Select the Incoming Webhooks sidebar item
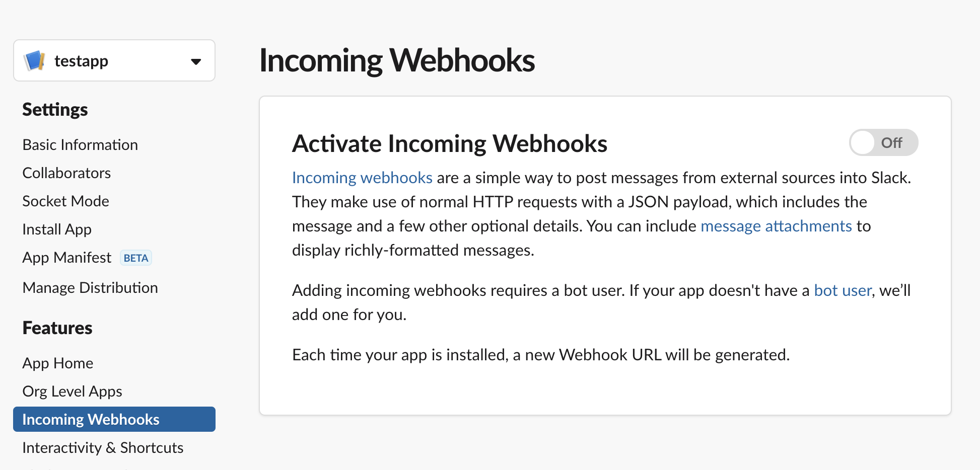 tap(91, 420)
